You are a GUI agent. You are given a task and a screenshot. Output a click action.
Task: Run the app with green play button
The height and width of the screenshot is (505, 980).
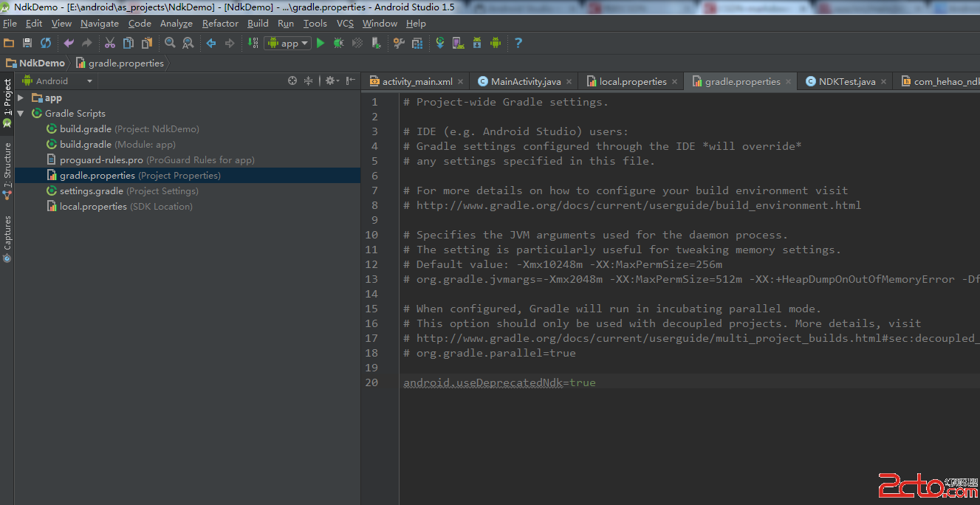point(321,44)
